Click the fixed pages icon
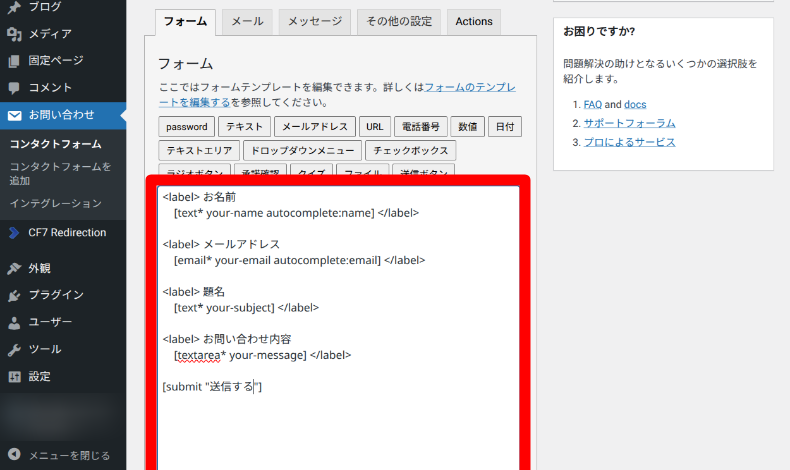 click(x=14, y=61)
